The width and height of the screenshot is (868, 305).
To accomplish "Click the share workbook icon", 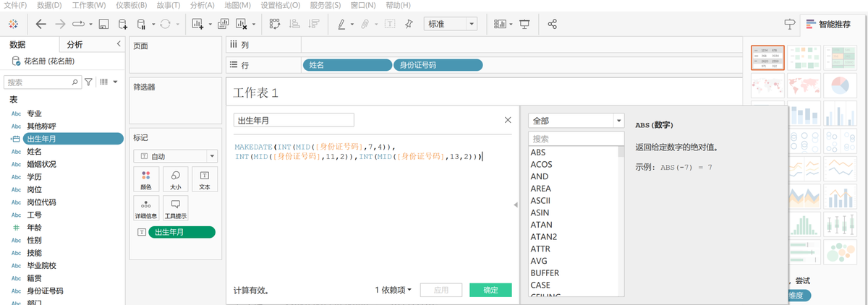I will (553, 24).
